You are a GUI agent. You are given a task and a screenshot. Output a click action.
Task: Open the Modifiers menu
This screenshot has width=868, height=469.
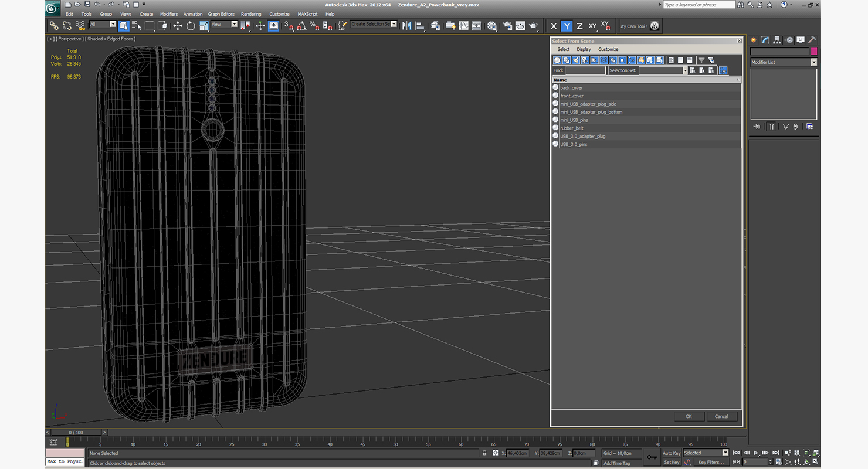(169, 14)
